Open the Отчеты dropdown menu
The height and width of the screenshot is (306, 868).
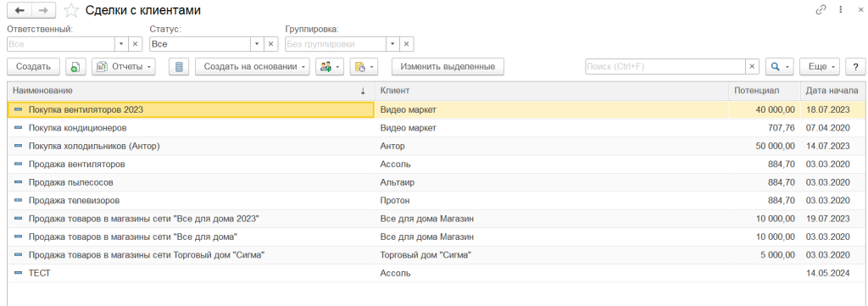tap(124, 66)
